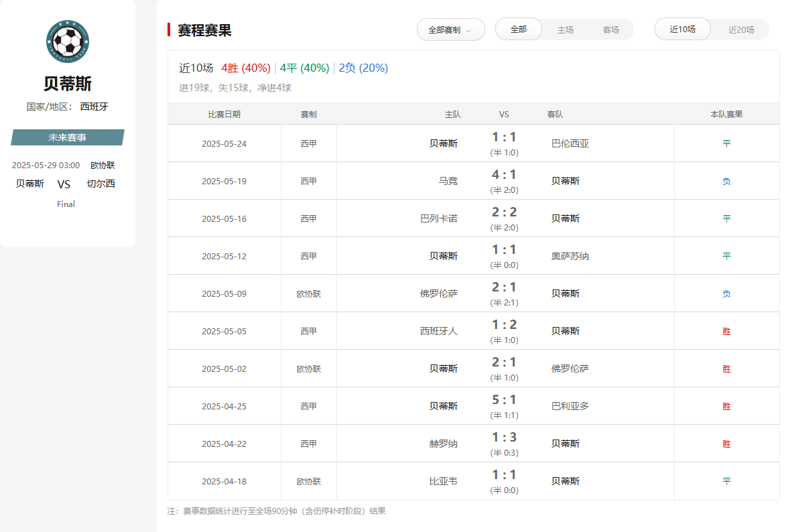This screenshot has height=532, width=786.
Task: Click the Real Betis soccer ball logo
Action: pyautogui.click(x=68, y=42)
